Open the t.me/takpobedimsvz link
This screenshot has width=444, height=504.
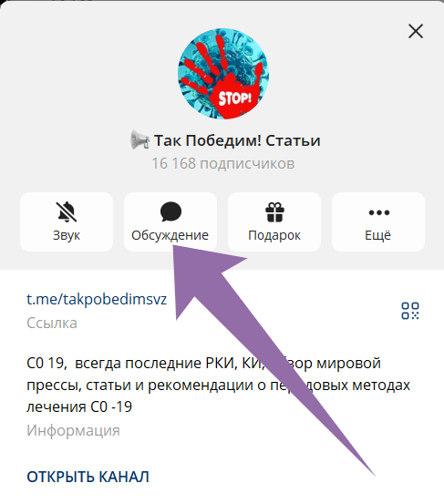coord(97,299)
